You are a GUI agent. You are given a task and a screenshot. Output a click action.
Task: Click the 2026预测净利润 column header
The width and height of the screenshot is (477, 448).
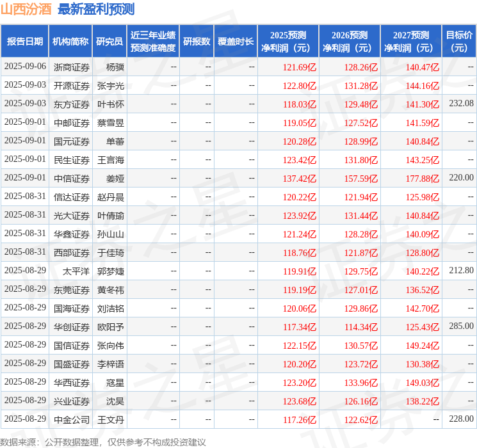point(350,42)
